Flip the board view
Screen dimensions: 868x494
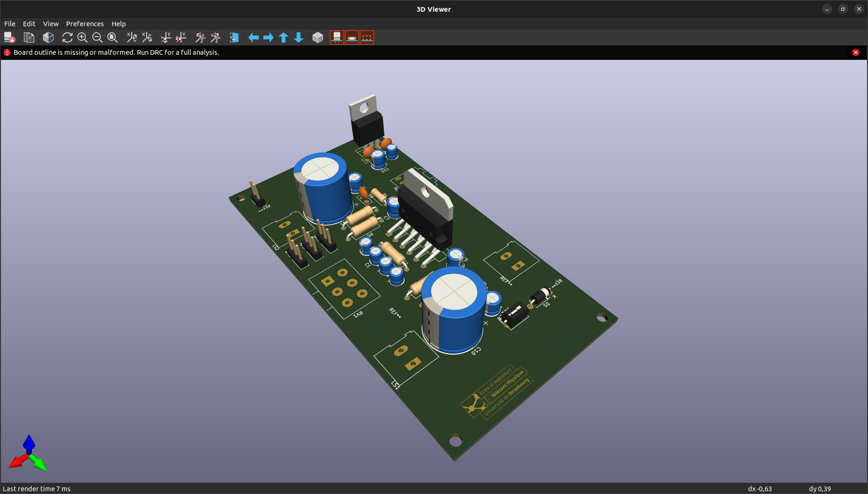234,37
